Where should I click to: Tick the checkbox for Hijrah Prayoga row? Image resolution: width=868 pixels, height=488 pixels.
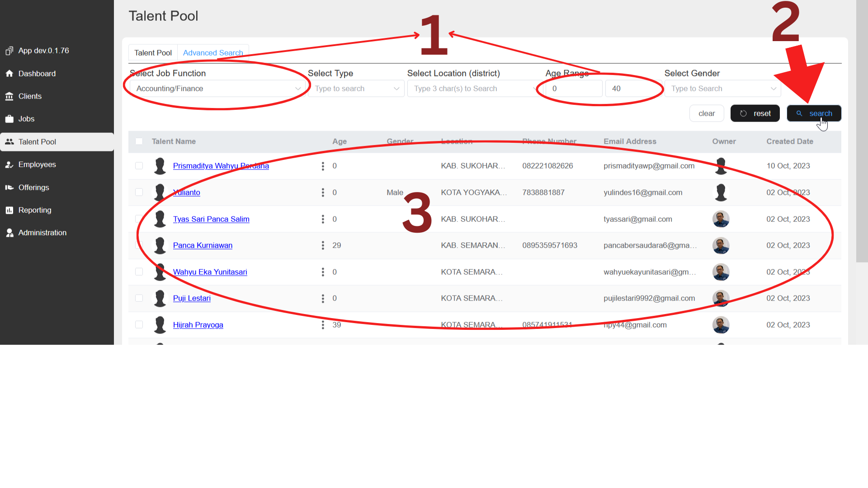(x=139, y=325)
